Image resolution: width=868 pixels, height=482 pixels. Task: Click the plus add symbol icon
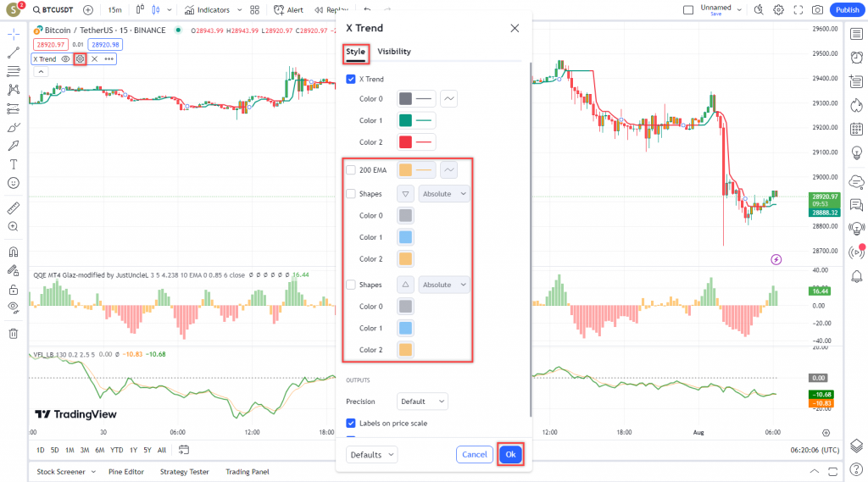(x=88, y=10)
